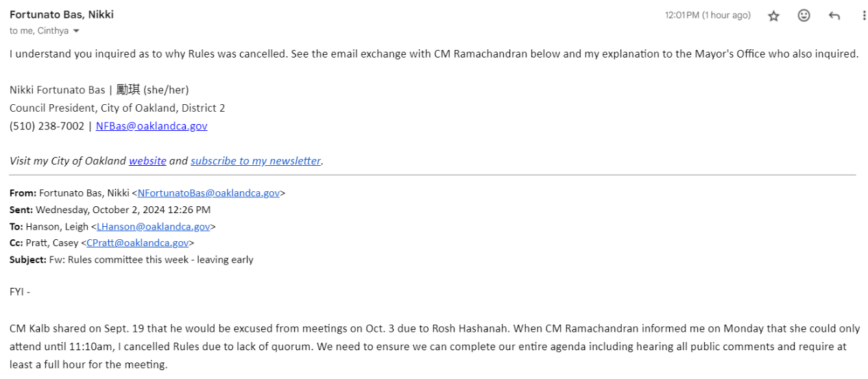The height and width of the screenshot is (379, 868).
Task: Click the 'to me, Cinthya' recipients text
Action: [x=39, y=31]
